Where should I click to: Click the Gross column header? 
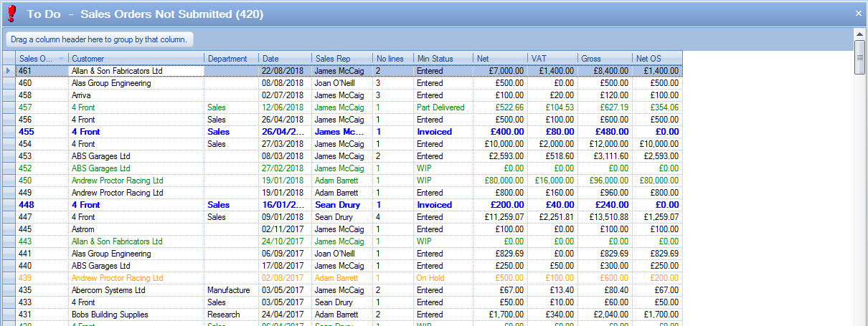tap(604, 59)
